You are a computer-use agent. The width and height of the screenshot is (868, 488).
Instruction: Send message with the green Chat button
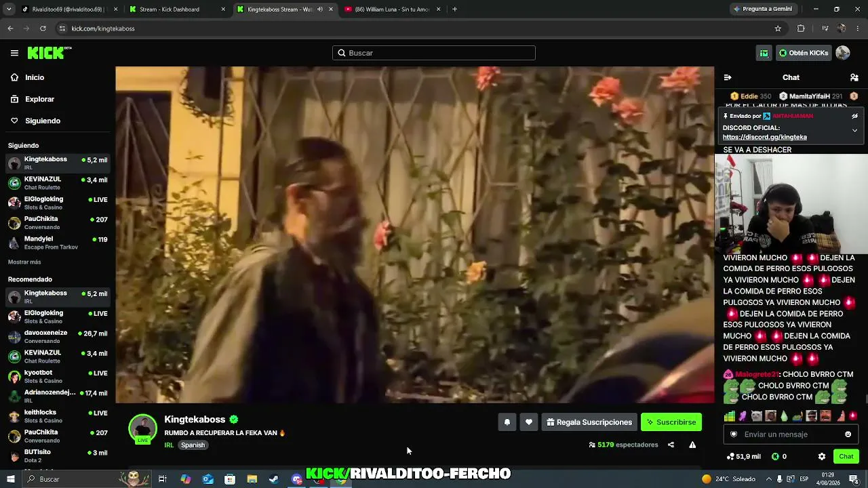846,457
